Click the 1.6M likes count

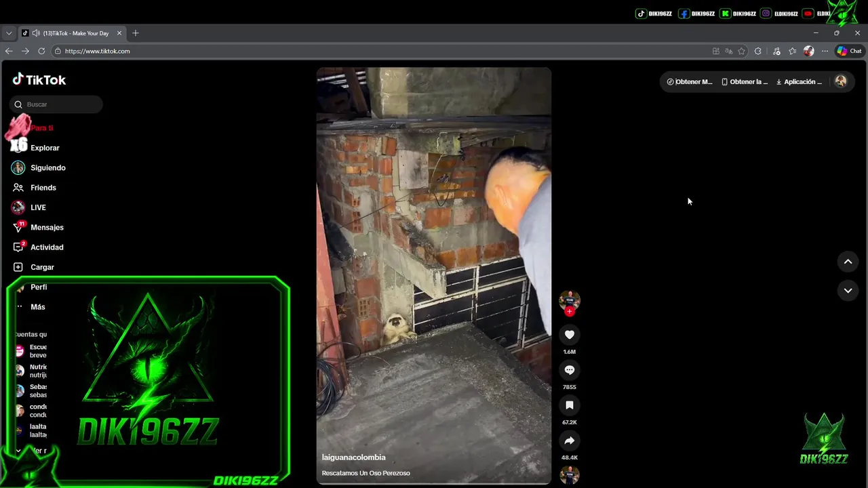pos(570,352)
